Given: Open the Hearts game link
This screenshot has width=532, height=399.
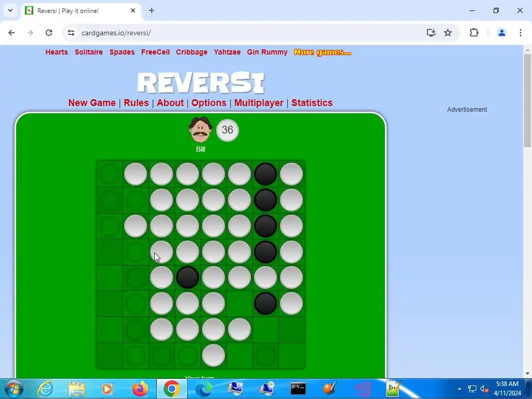Looking at the screenshot, I should point(57,52).
